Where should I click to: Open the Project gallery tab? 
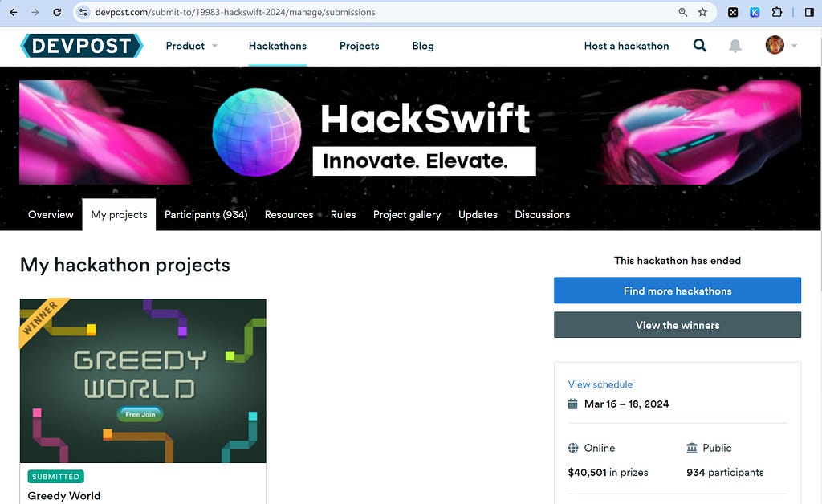click(x=407, y=215)
